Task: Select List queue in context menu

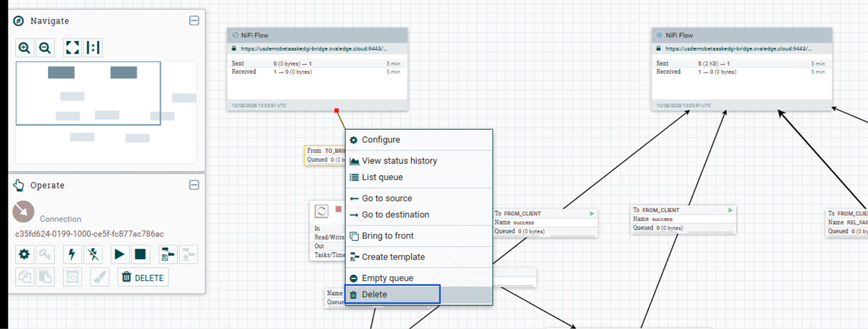Action: (x=382, y=177)
